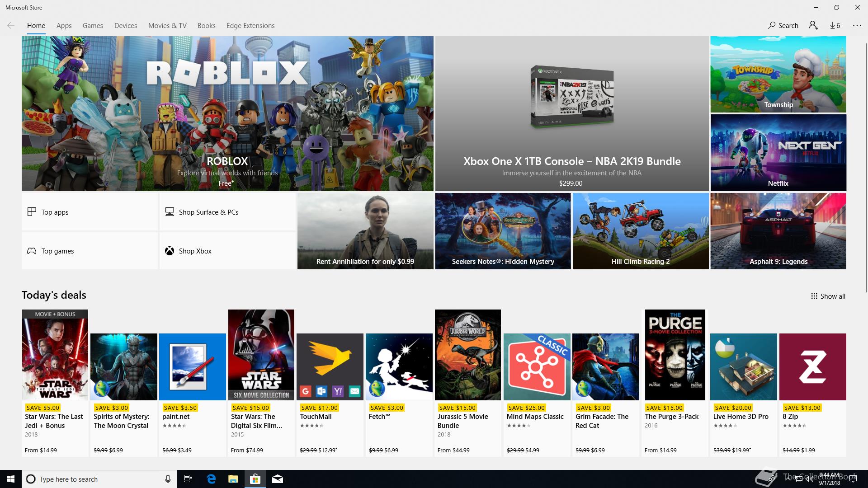Open the Seekers Notes: Hidden Mystery tile
The width and height of the screenshot is (868, 488).
(503, 231)
